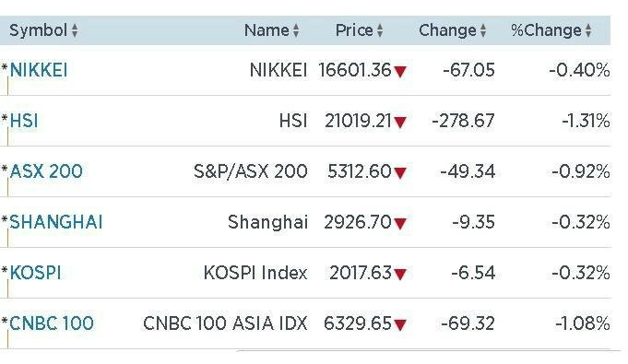Sort table by Symbol column arrows
This screenshot has height=364, width=628.
pyautogui.click(x=75, y=30)
